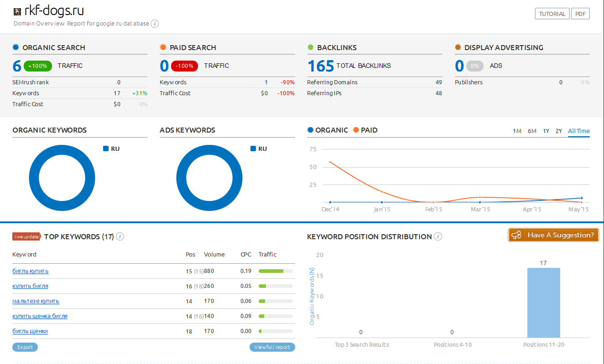Click the green Backlinks dot icon
604x364 pixels.
coord(310,47)
